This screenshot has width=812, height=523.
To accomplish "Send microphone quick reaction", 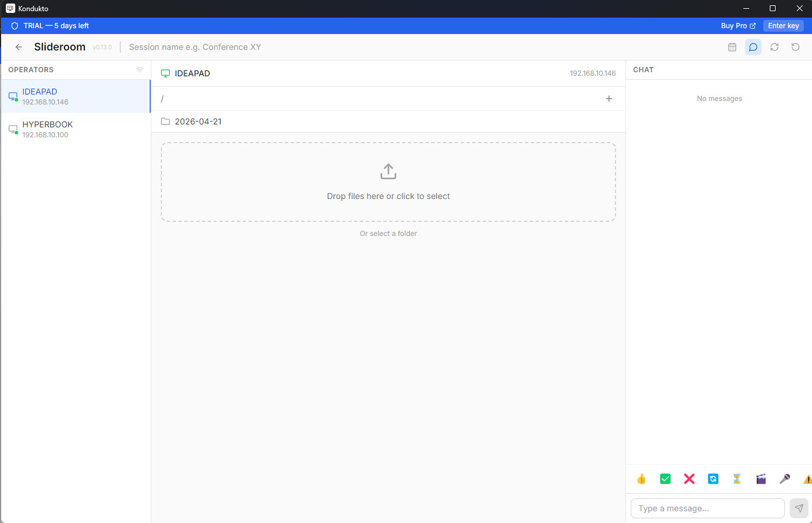I will 785,479.
